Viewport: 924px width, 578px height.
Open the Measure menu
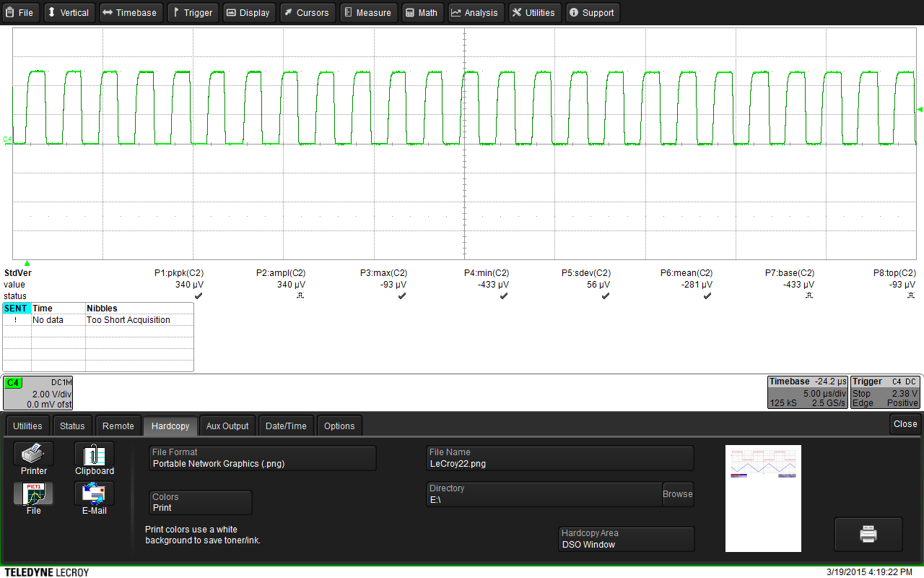[x=368, y=12]
